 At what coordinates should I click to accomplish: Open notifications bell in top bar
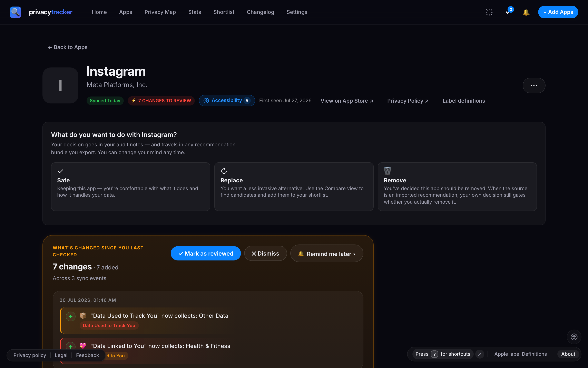click(526, 12)
